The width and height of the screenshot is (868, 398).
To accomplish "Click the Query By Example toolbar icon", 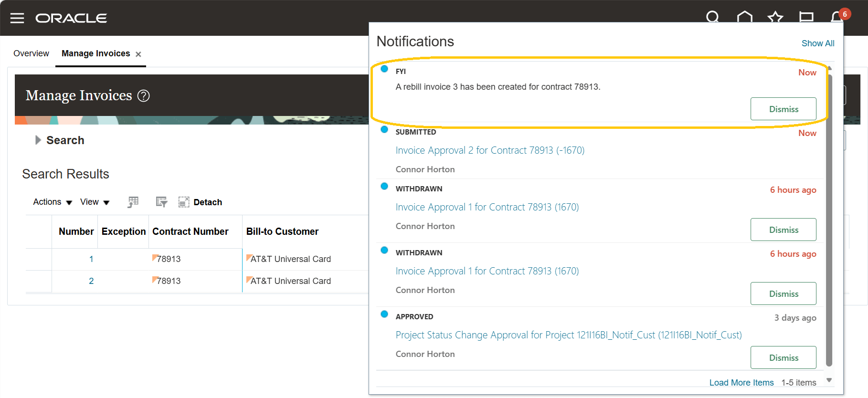I will [x=161, y=202].
